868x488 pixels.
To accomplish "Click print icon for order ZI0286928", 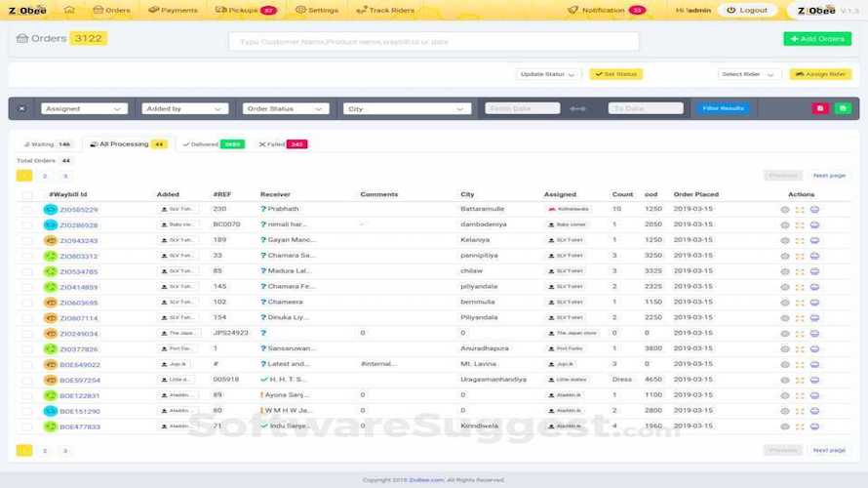I will 814,225.
